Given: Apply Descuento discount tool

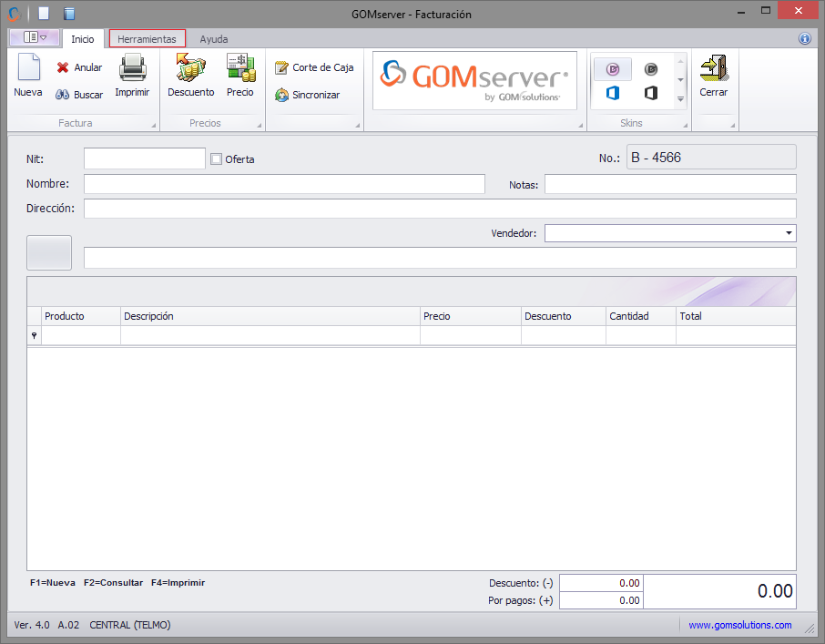Looking at the screenshot, I should click(x=191, y=76).
